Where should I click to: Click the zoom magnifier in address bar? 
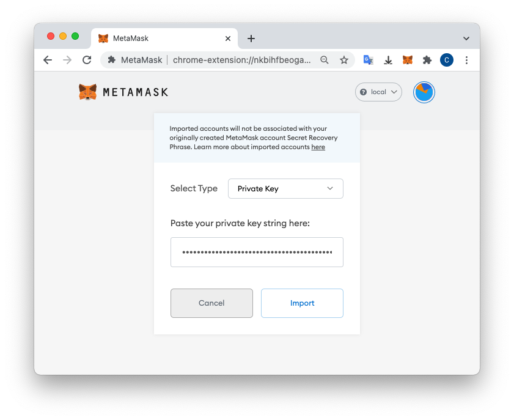(325, 60)
